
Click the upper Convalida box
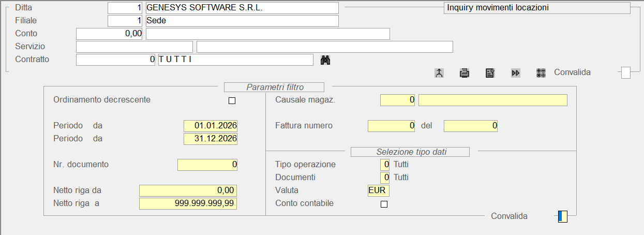tap(626, 73)
